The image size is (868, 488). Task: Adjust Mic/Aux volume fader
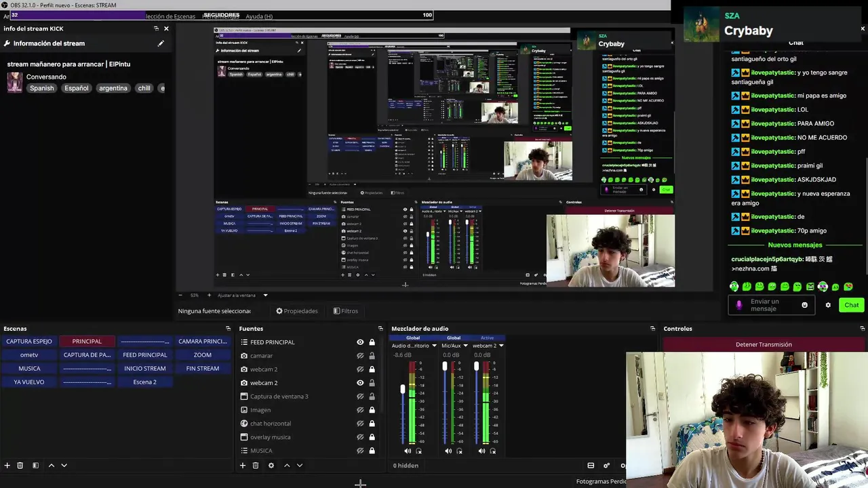tap(445, 367)
